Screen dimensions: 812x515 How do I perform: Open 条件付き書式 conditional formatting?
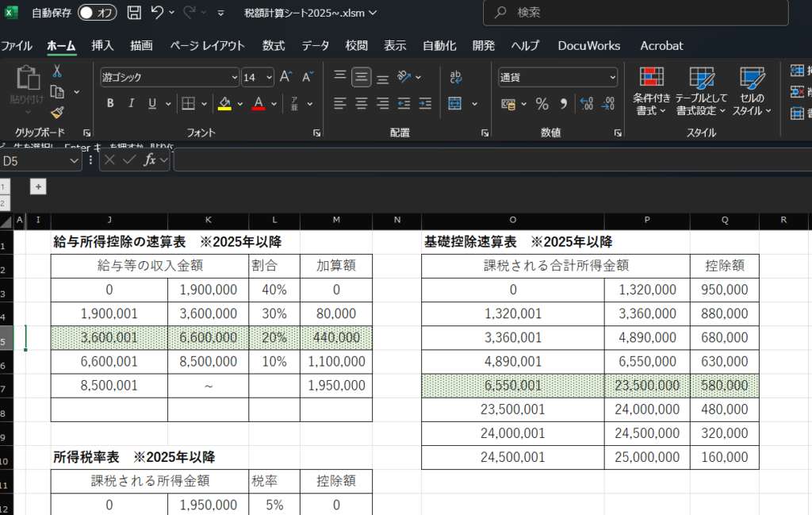pos(652,91)
